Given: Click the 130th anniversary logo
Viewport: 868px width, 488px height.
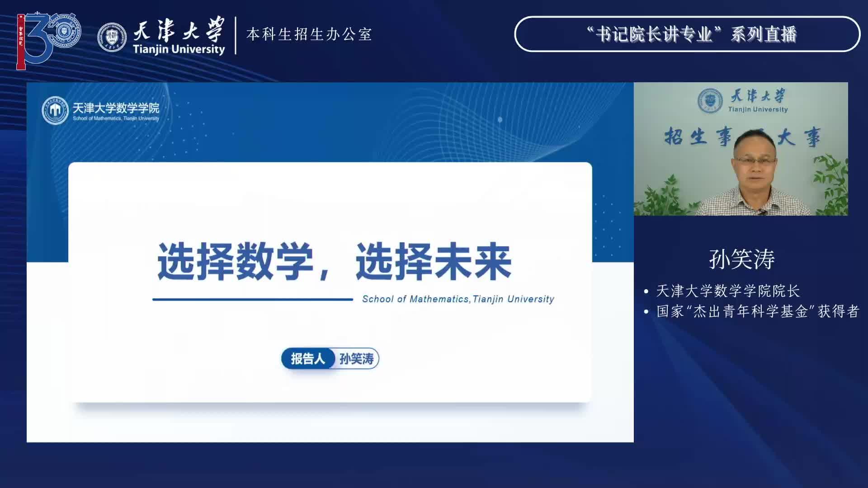Looking at the screenshot, I should tap(48, 40).
